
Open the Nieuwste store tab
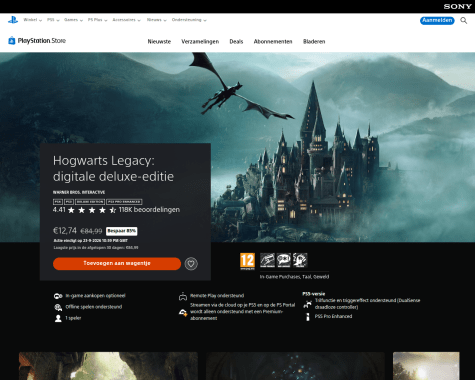coord(159,42)
